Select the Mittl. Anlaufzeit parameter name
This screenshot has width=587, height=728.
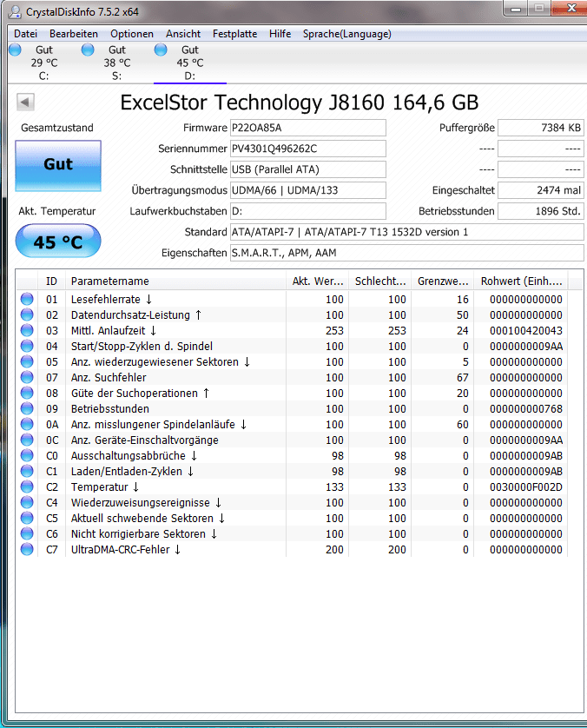coord(114,331)
